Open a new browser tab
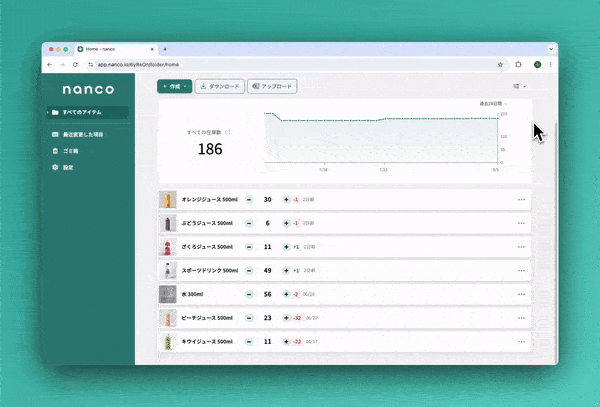The width and height of the screenshot is (600, 407). pos(165,49)
